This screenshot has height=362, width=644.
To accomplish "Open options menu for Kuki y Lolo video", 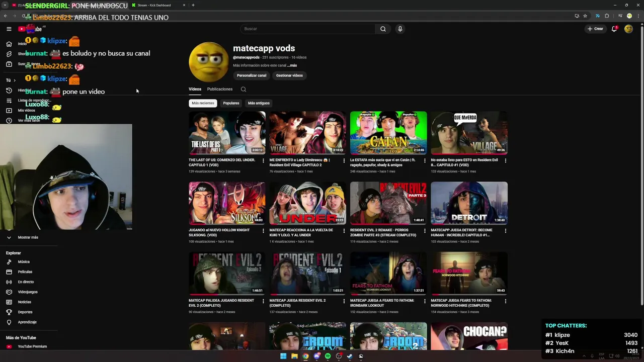I will tap(344, 231).
